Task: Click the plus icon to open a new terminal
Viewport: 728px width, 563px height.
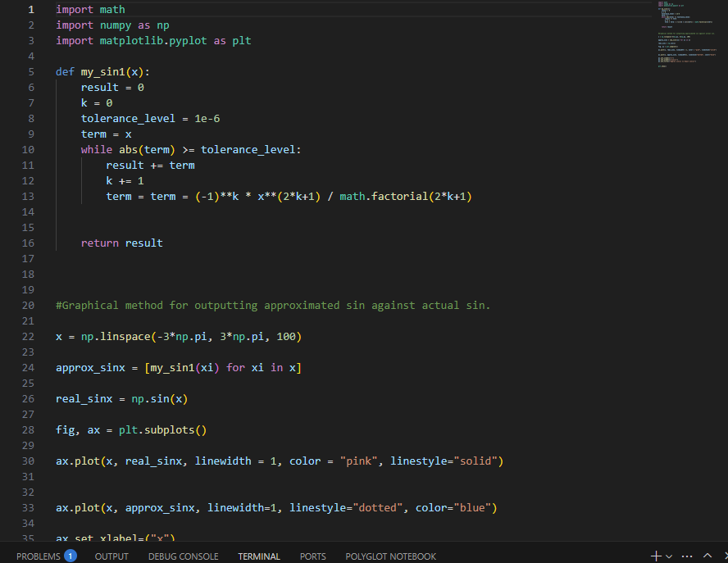Action: tap(655, 556)
